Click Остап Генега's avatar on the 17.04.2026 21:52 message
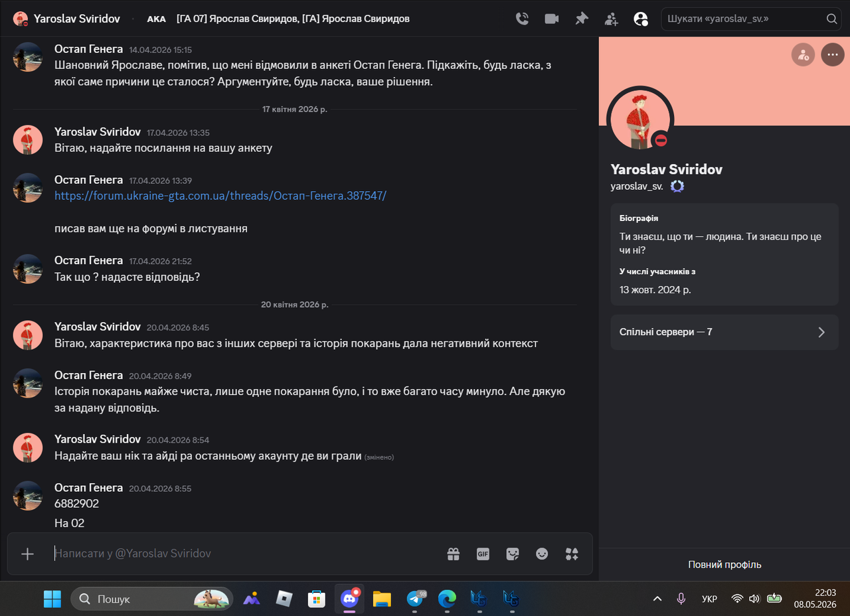Viewport: 850px width, 616px height. pos(28,268)
